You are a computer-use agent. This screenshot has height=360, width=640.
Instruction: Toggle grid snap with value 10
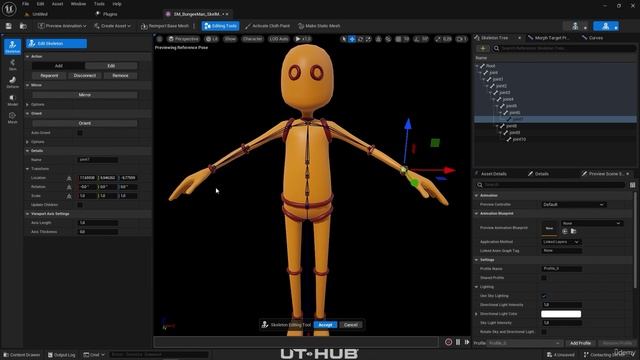(402, 39)
